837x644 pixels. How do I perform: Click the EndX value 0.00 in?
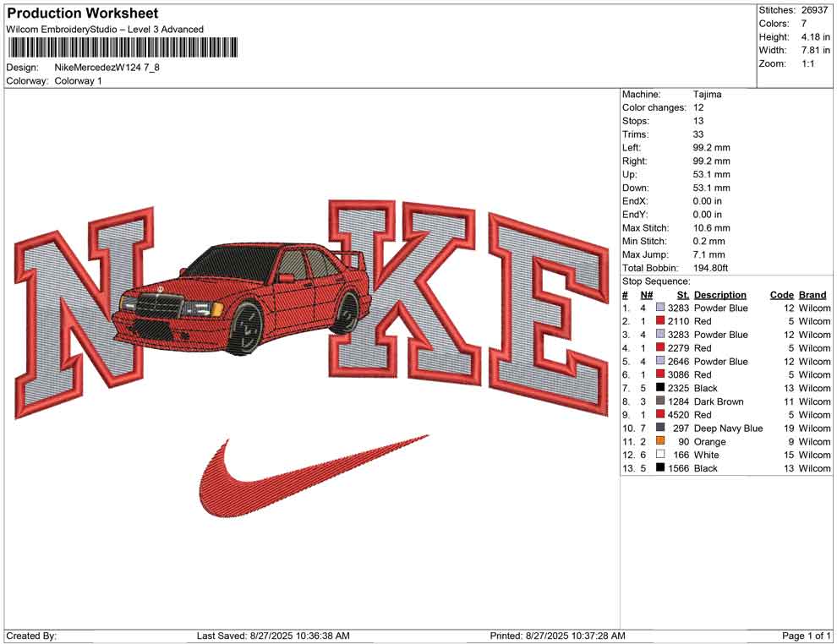point(708,200)
